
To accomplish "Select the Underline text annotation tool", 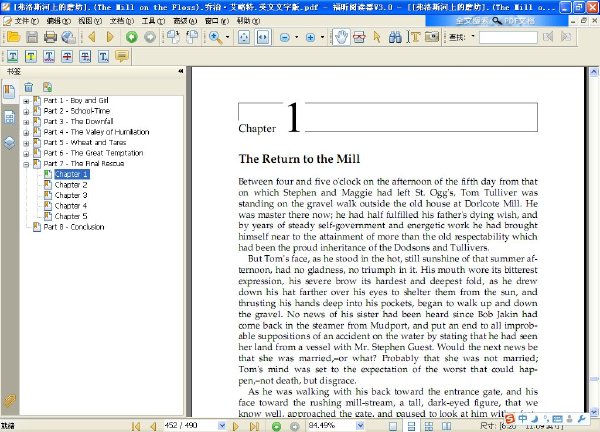I will [13, 57].
